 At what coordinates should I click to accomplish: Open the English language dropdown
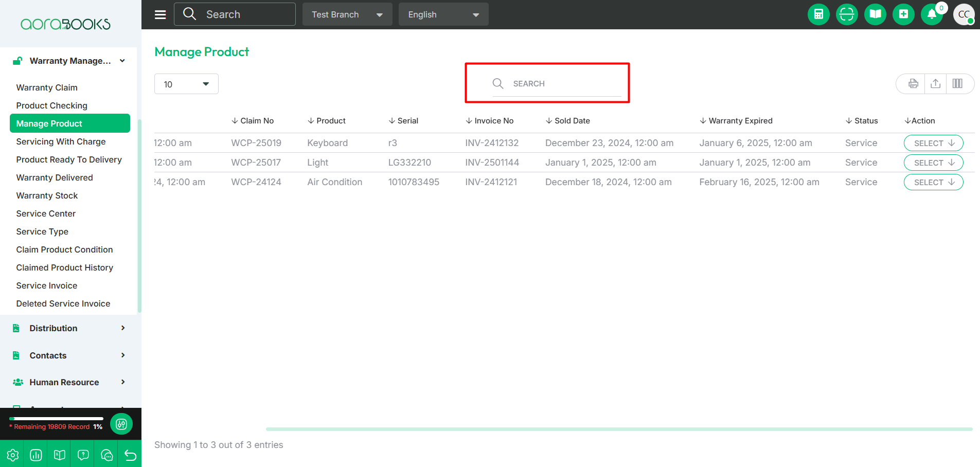(x=443, y=14)
